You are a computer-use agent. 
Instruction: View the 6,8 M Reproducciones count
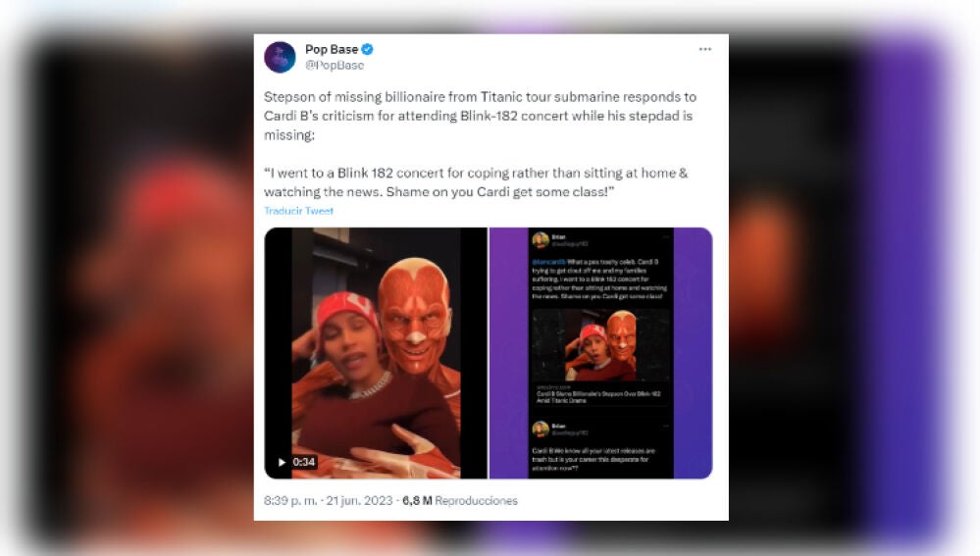460,501
